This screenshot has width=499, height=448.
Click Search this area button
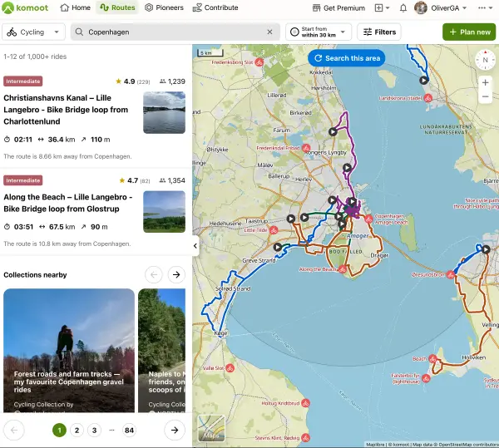347,58
